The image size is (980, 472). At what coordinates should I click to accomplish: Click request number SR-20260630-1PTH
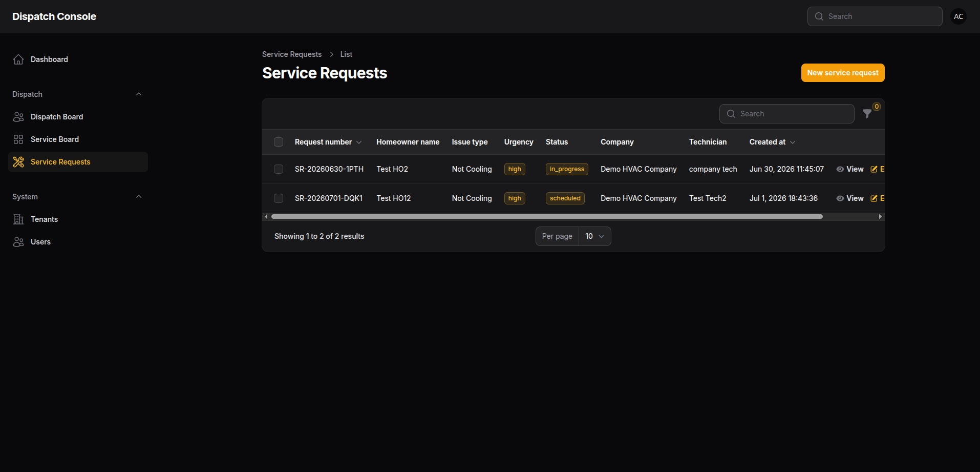329,169
